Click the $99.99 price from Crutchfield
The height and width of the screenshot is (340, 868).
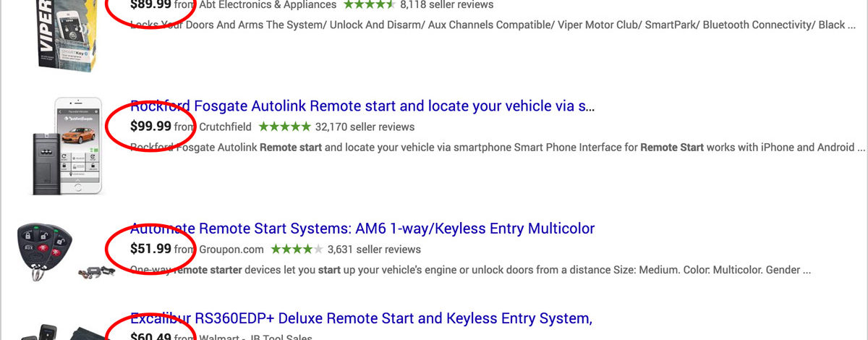(150, 127)
